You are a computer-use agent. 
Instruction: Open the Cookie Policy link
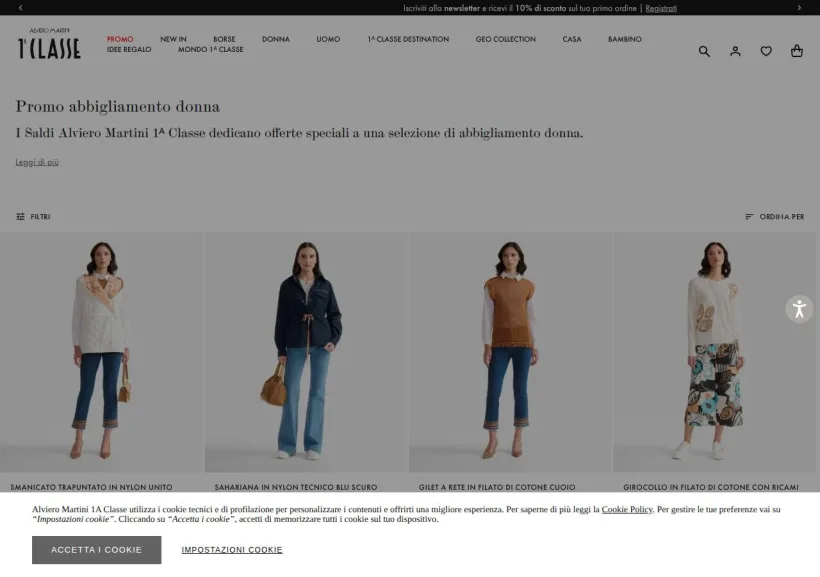(x=627, y=509)
